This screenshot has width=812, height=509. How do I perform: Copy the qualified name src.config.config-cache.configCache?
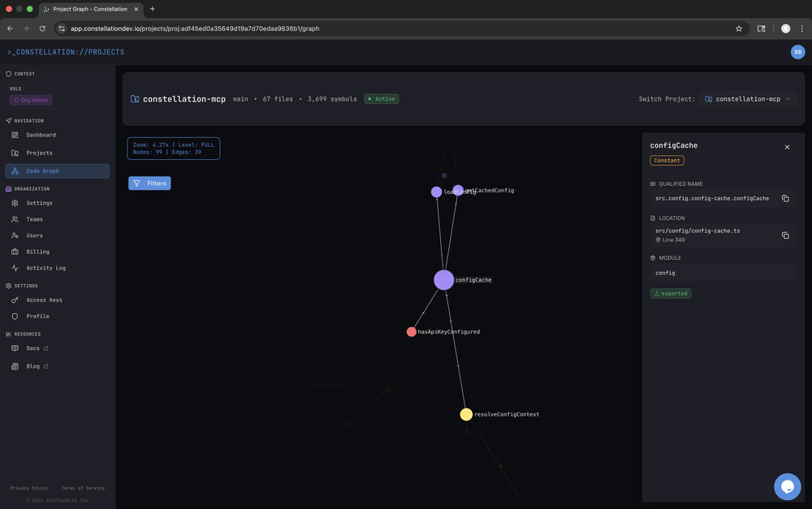tap(785, 197)
